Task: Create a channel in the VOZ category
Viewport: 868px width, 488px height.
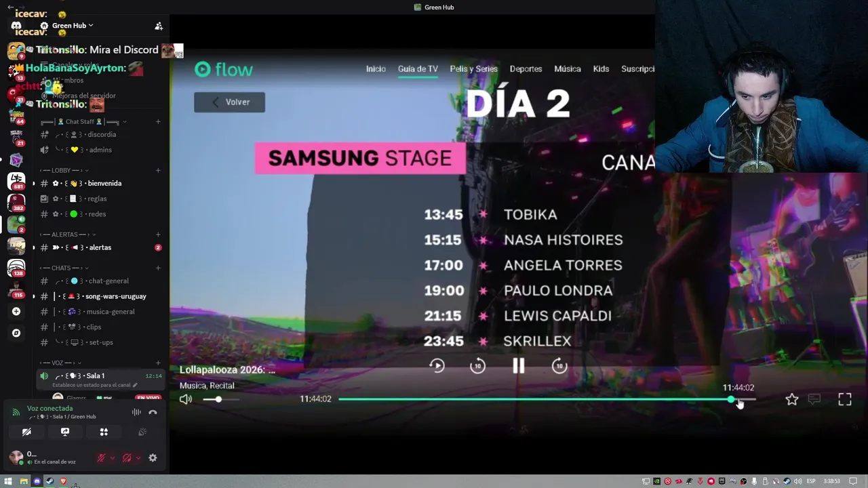Action: (x=158, y=363)
